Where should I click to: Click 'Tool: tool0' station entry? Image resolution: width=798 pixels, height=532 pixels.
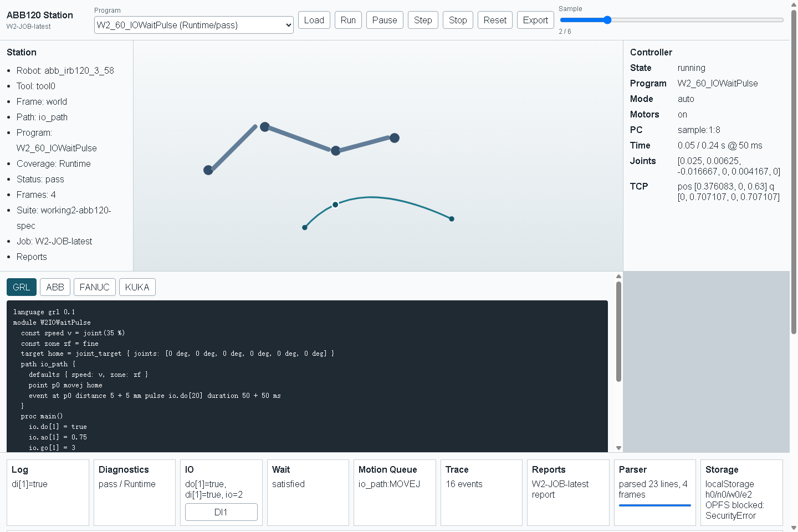pos(36,86)
